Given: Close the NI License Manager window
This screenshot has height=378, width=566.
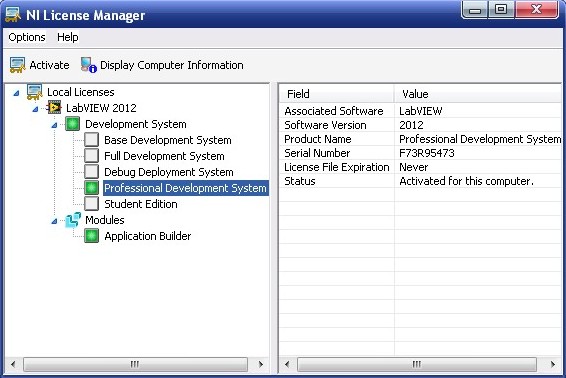Looking at the screenshot, I should 537,9.
